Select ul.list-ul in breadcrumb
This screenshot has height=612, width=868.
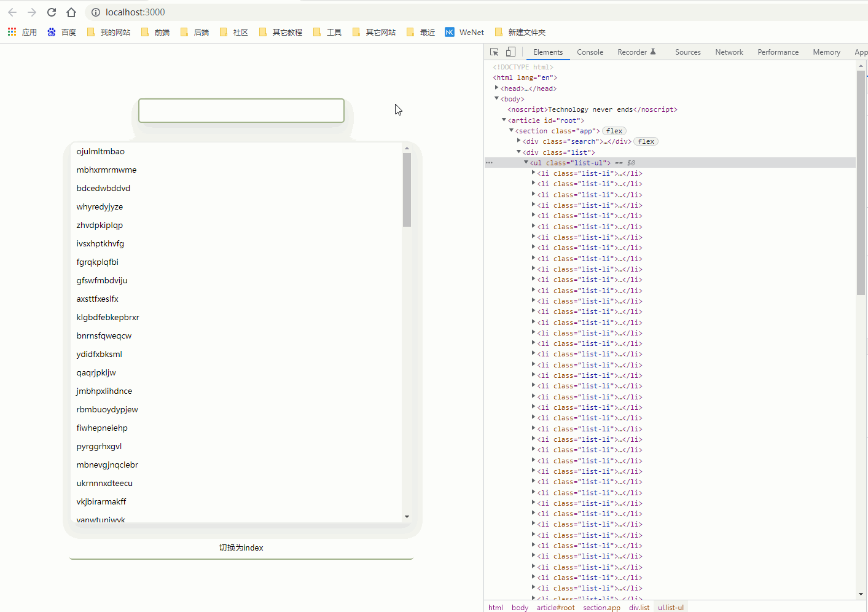tap(671, 608)
